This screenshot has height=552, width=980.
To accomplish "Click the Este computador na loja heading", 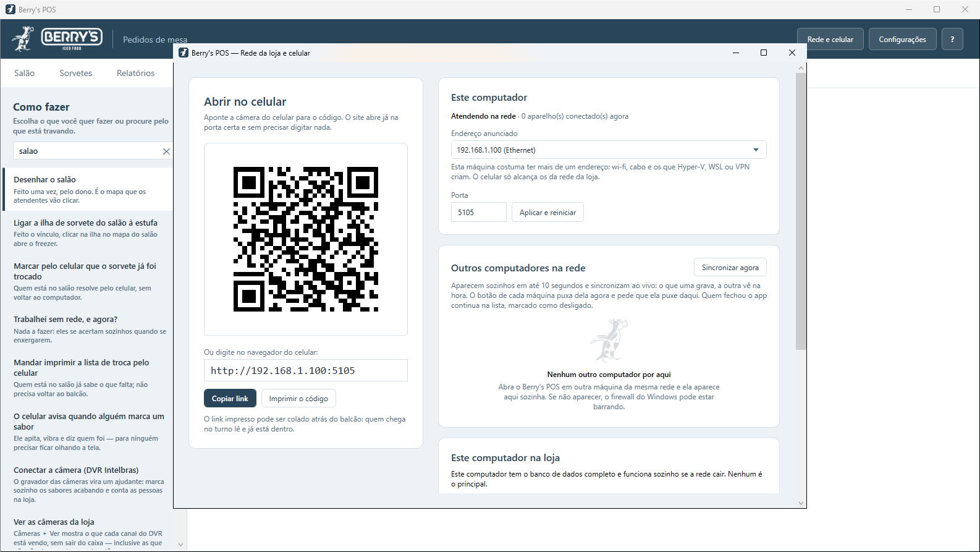I will point(505,458).
